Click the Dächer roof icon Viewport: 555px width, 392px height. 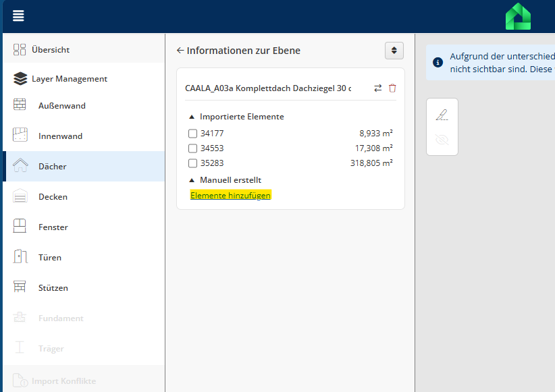tap(20, 165)
